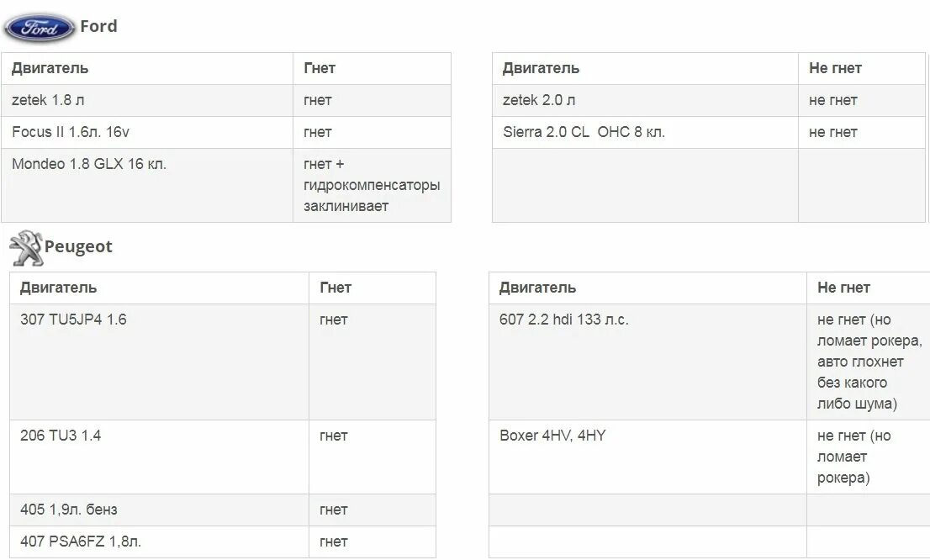Click the Sierra 2.0 CL OHC 8 кл. cell

tap(645, 132)
